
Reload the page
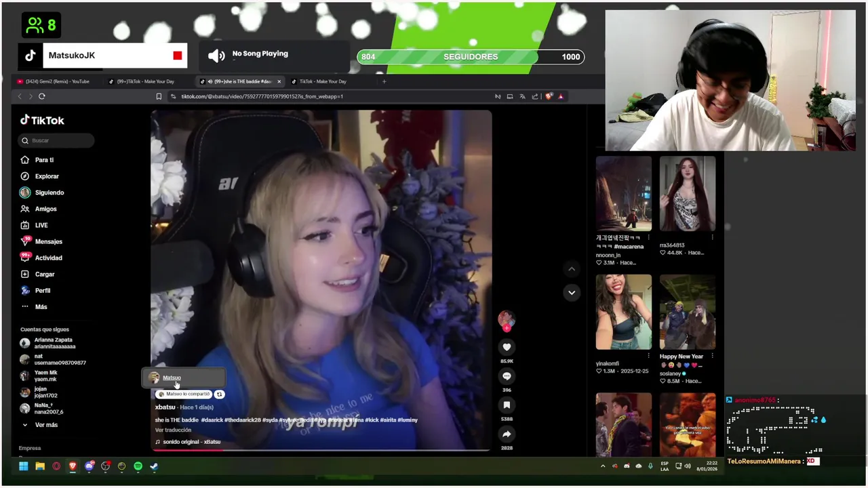tap(41, 96)
